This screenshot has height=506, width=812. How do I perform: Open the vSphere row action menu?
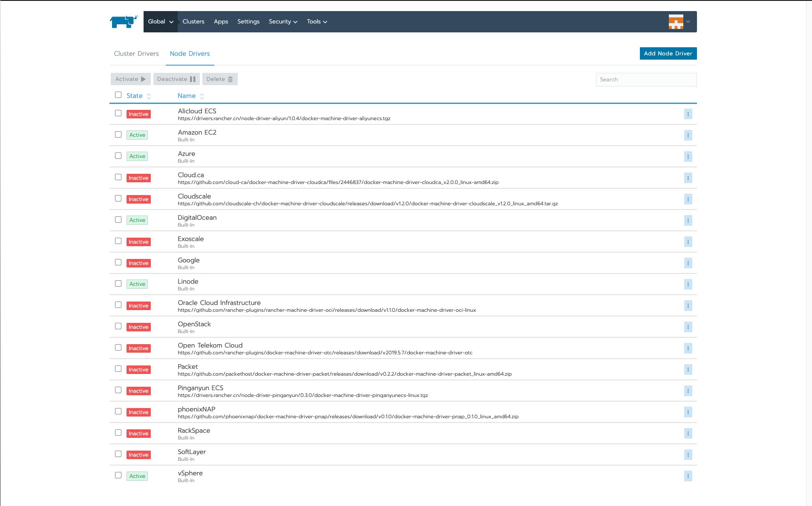(x=688, y=476)
